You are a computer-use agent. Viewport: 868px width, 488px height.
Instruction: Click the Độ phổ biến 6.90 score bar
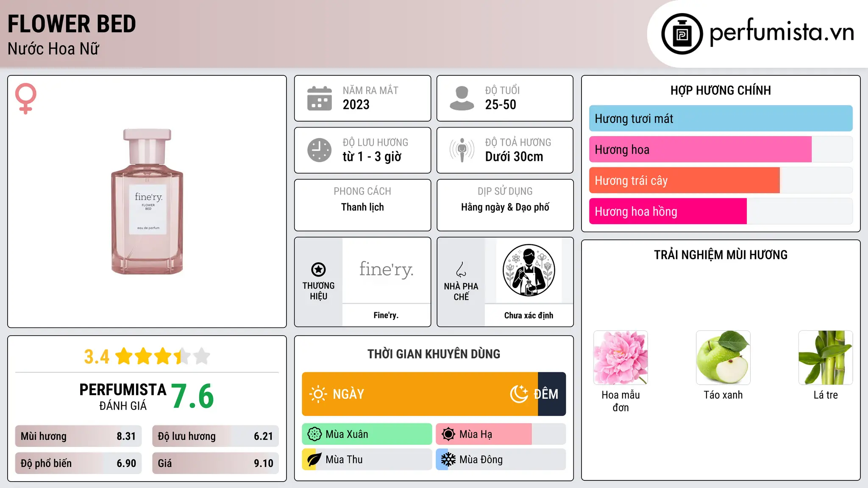[x=78, y=463]
